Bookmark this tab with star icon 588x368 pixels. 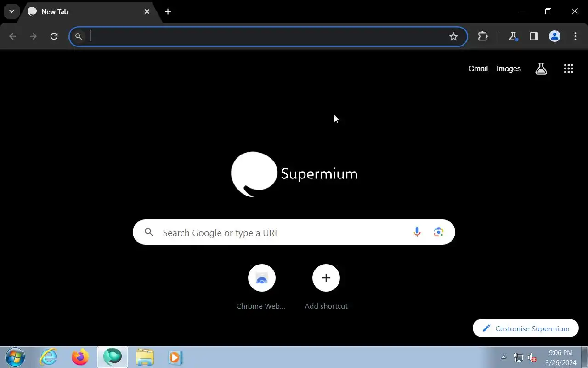(453, 36)
